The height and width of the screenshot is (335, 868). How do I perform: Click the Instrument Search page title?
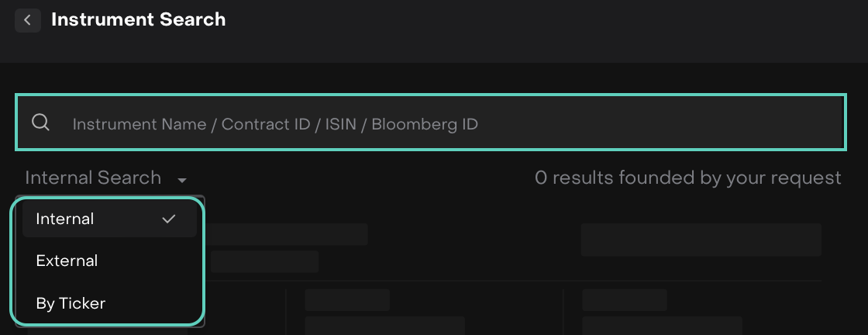(138, 19)
